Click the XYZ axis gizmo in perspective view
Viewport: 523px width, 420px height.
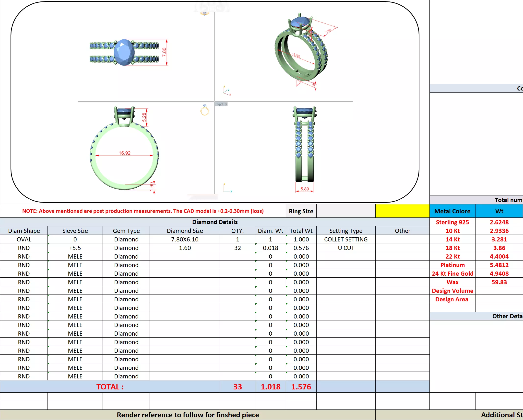tap(227, 91)
